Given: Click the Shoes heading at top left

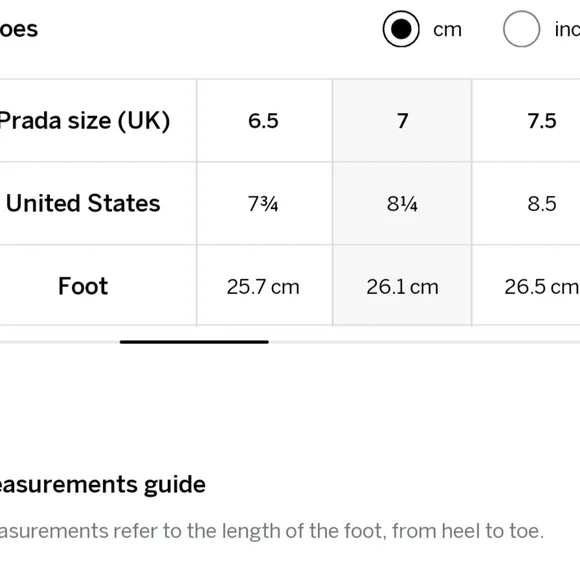Looking at the screenshot, I should tap(18, 29).
